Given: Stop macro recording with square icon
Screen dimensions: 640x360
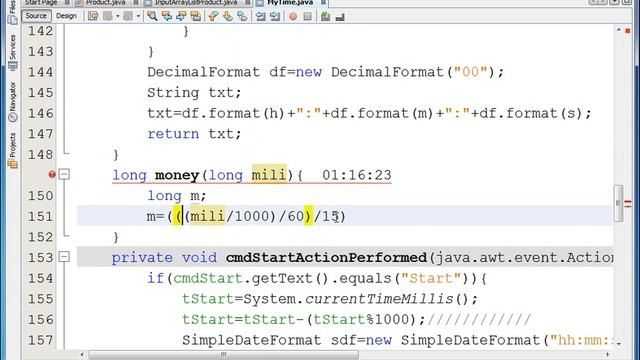Looking at the screenshot, I should (x=307, y=16).
